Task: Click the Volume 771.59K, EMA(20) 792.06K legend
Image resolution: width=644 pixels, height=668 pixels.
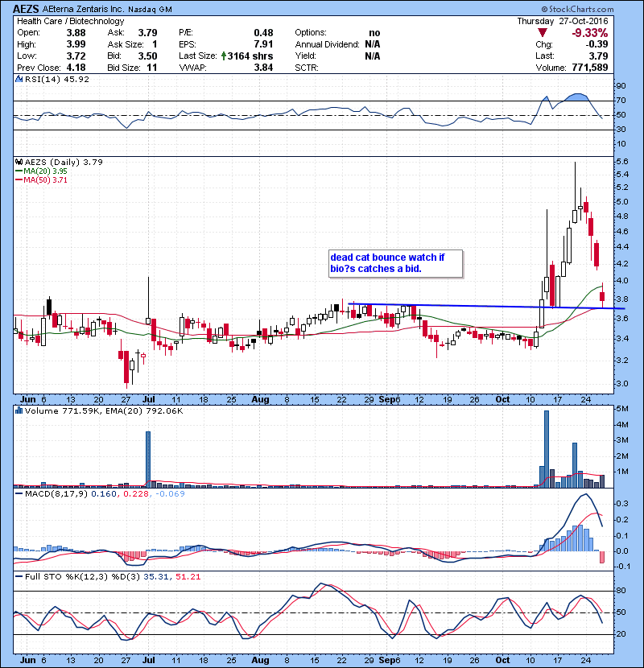Action: (104, 410)
